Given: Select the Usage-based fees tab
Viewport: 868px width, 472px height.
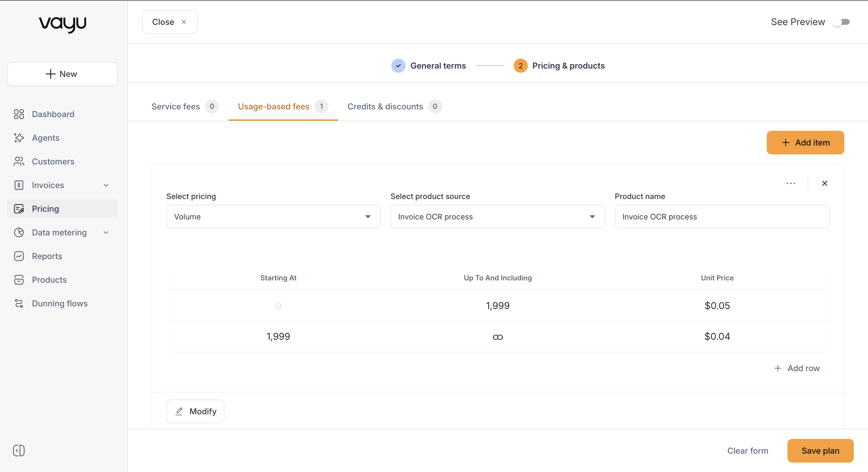Looking at the screenshot, I should [x=283, y=106].
